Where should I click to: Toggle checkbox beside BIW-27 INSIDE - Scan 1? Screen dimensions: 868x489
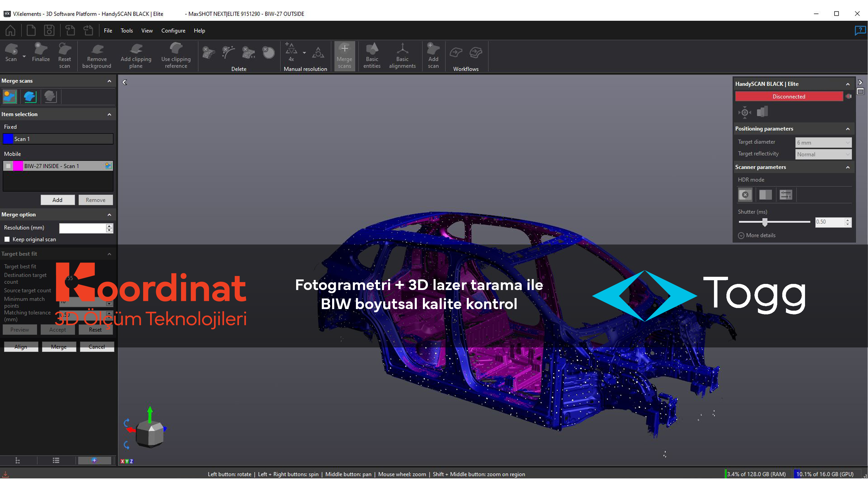tap(8, 166)
